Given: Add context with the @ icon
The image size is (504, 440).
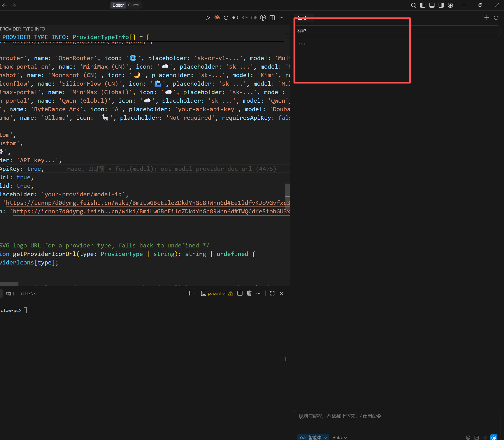Looking at the screenshot, I should (x=468, y=438).
